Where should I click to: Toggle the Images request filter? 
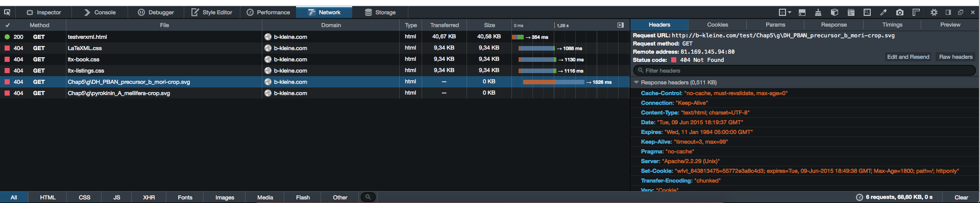(225, 197)
